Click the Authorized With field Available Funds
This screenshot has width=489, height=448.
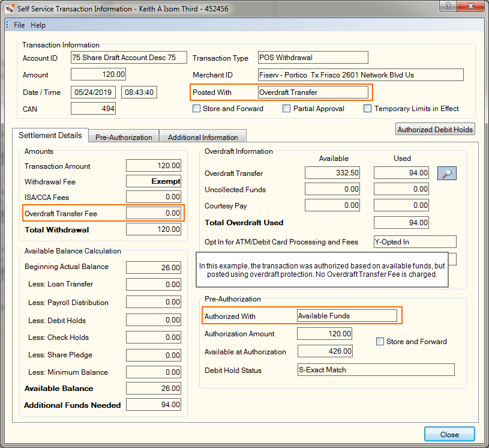pos(347,316)
